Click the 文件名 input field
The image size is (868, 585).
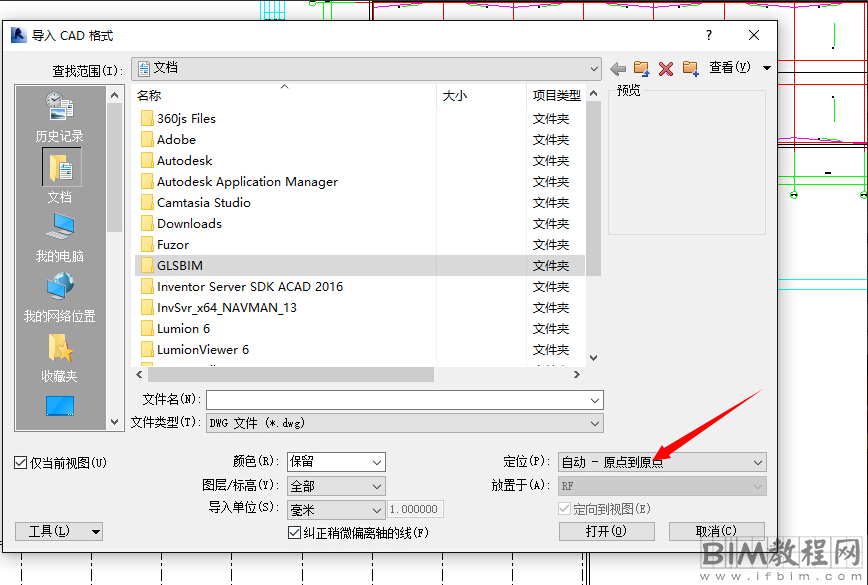pyautogui.click(x=404, y=399)
